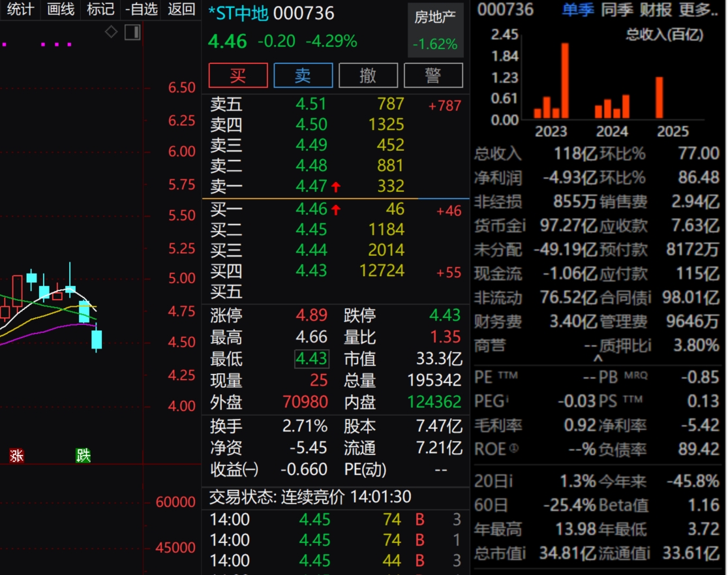
Task: Click 负债率 value 89.42
Action: click(x=699, y=448)
